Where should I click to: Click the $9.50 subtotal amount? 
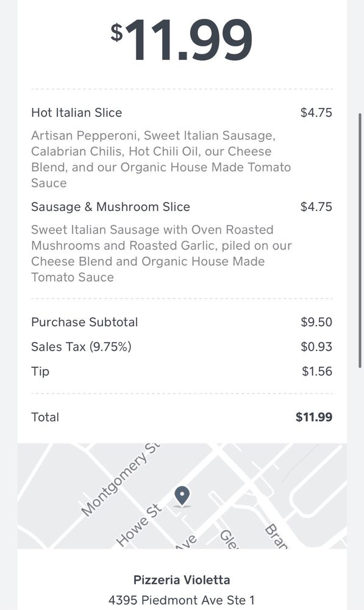(x=316, y=322)
